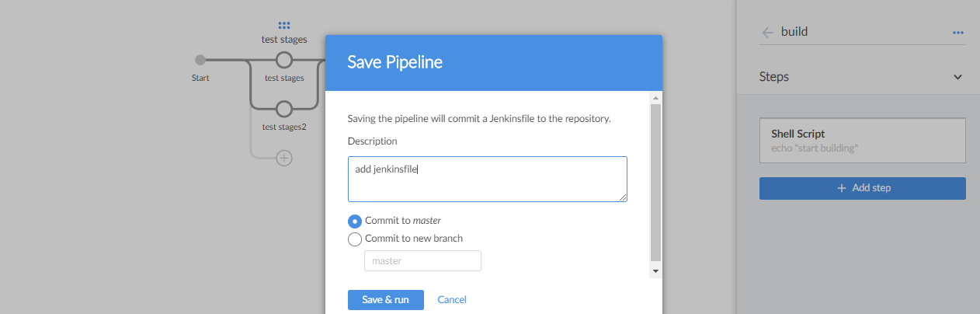Focus the Description text area
This screenshot has height=314, width=980.
[x=487, y=179]
